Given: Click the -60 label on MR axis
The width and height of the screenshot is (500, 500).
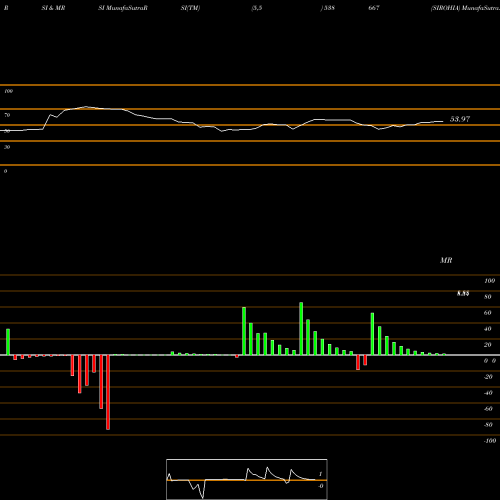Looking at the screenshot, I should (488, 409).
